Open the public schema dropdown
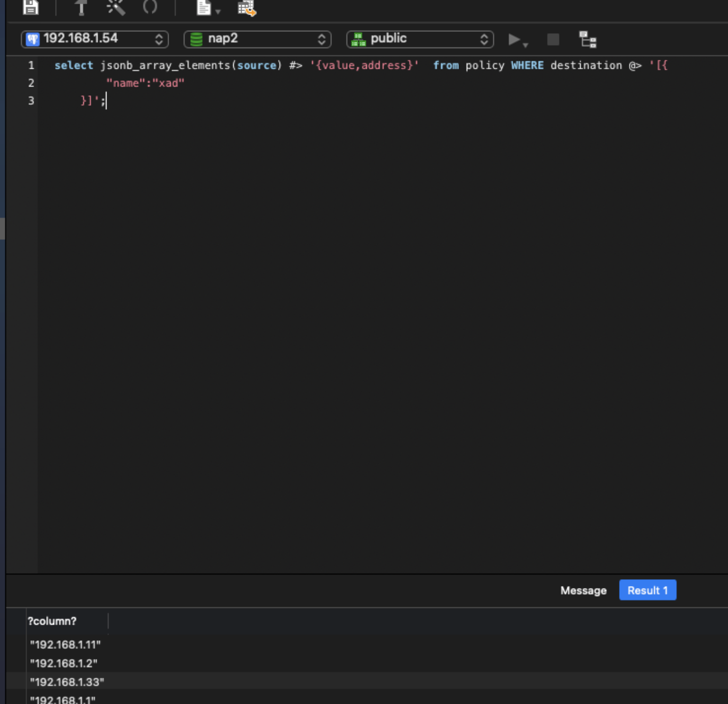 [420, 39]
